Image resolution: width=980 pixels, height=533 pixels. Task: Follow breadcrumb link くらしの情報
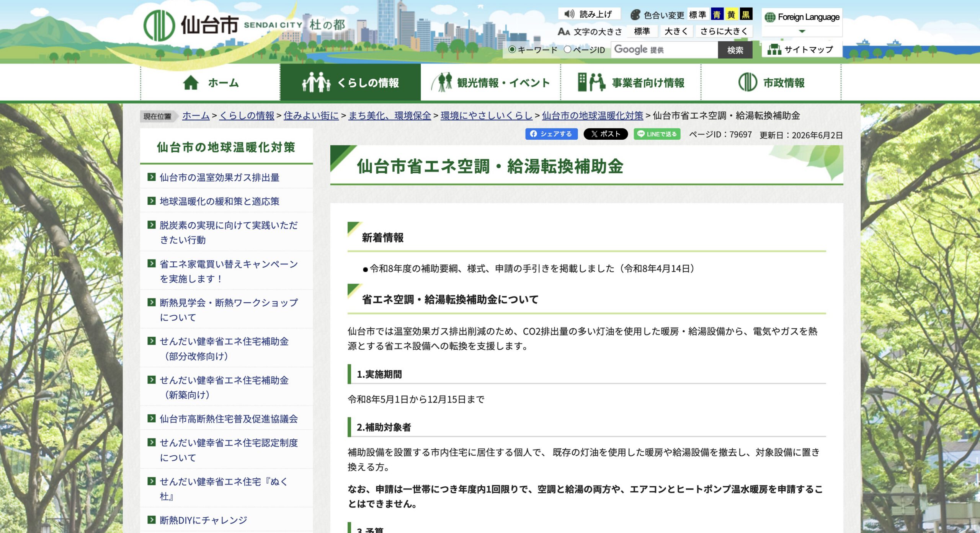coord(247,116)
